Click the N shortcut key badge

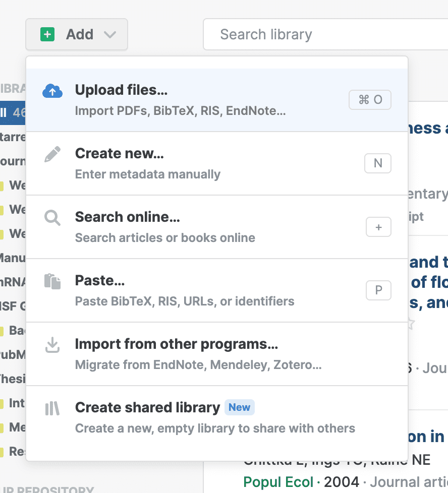pyautogui.click(x=378, y=163)
